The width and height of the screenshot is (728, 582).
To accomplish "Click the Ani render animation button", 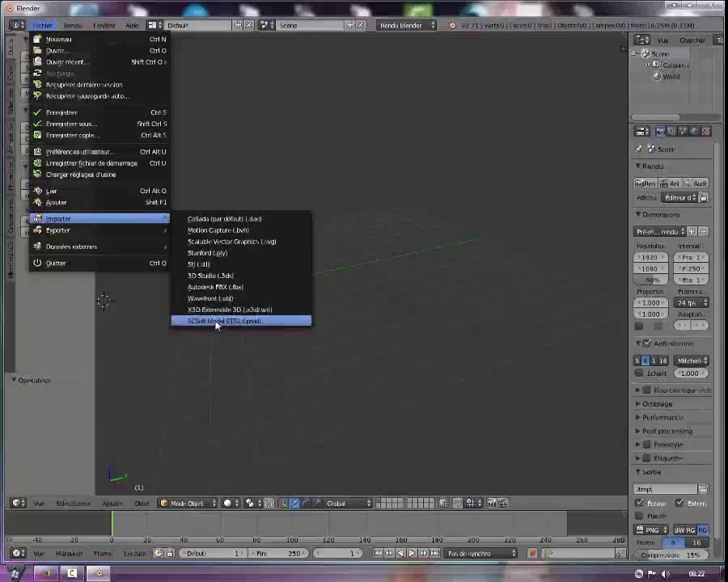I will (670, 183).
